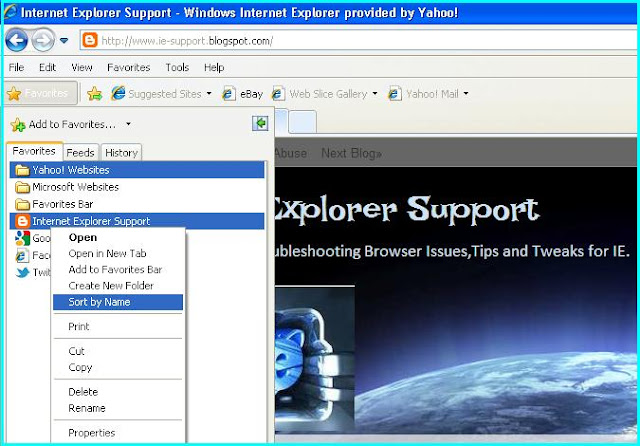Choose Delete in the context menu
Image resolution: width=640 pixels, height=446 pixels.
pos(118,392)
